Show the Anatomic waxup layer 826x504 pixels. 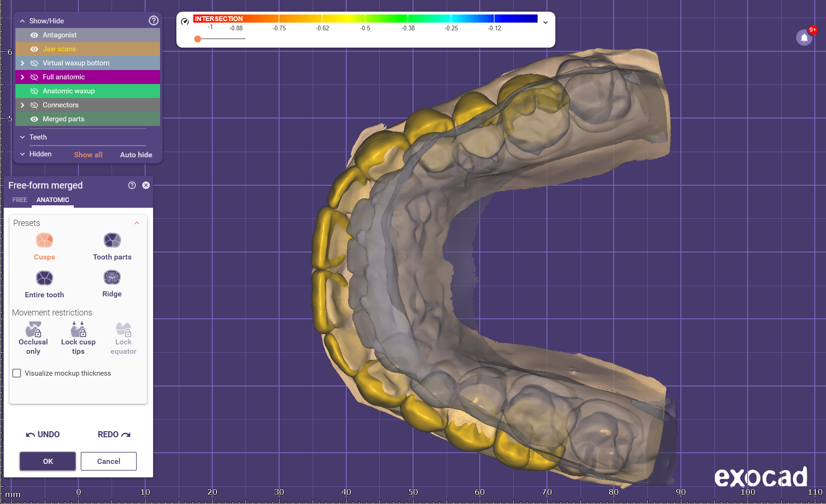(x=34, y=91)
